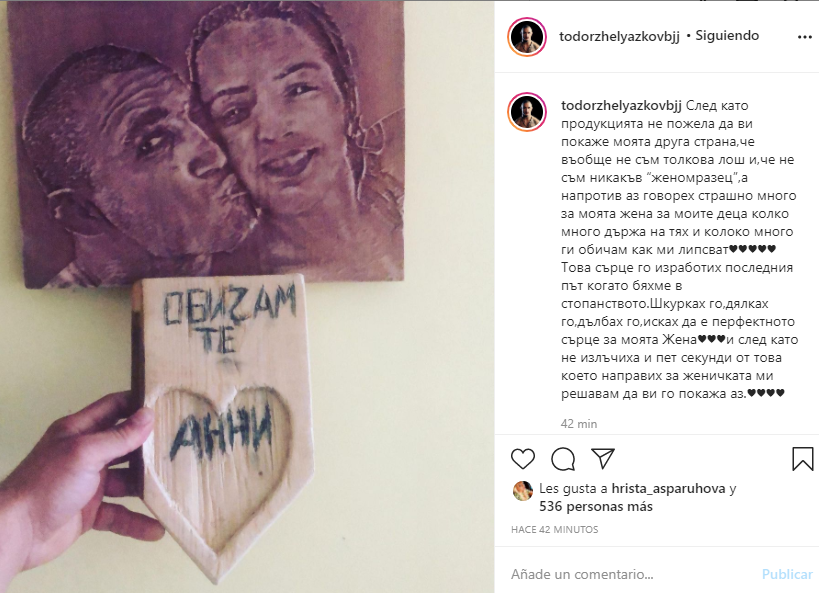Open todorzhelyazkovbjj header profile picture
Viewport: 819px width, 593px height.
(526, 37)
